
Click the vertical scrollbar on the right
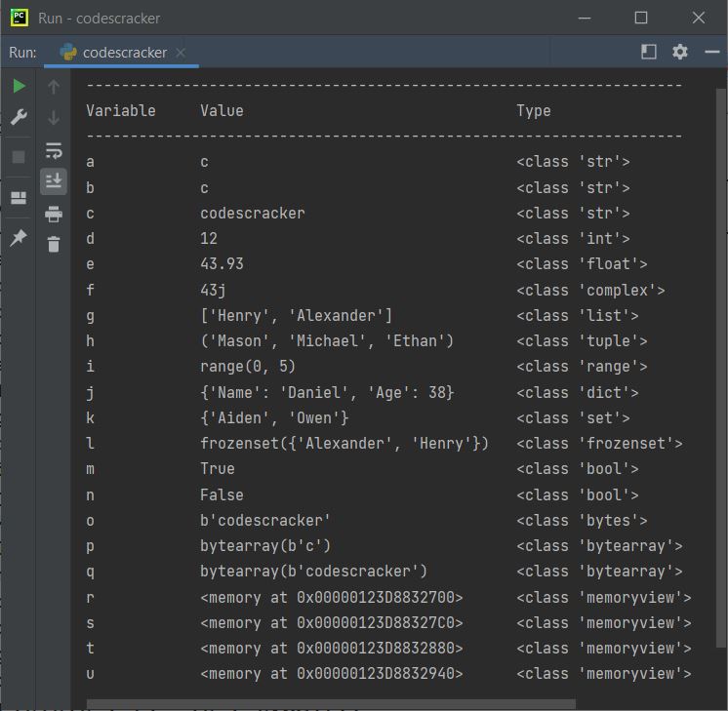click(721, 367)
